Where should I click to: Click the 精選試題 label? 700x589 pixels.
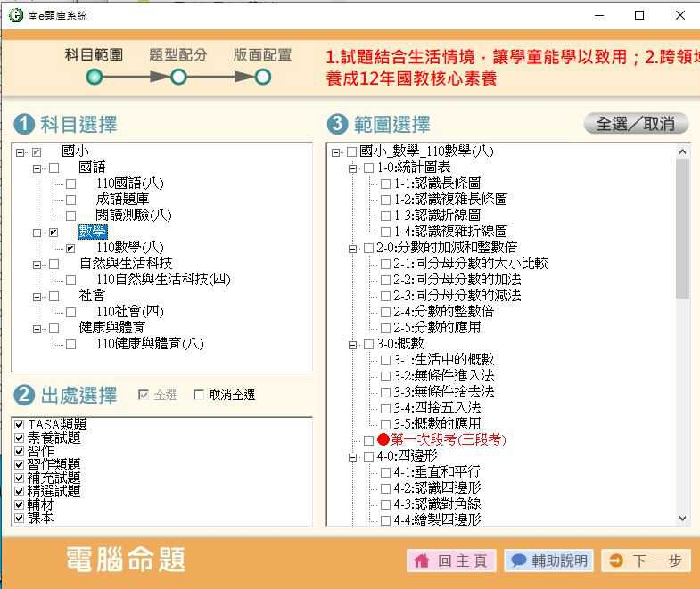[x=54, y=491]
